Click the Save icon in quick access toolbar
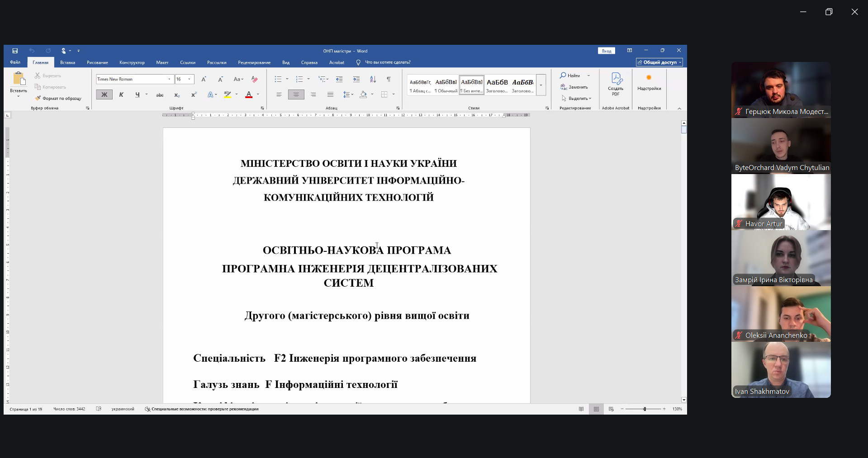Screen dimensions: 868x458 15,51
